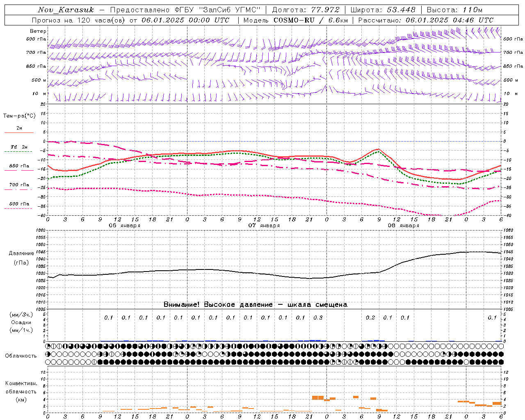Click the (гПа) pressure unit label
The image size is (525, 420).
(x=21, y=263)
